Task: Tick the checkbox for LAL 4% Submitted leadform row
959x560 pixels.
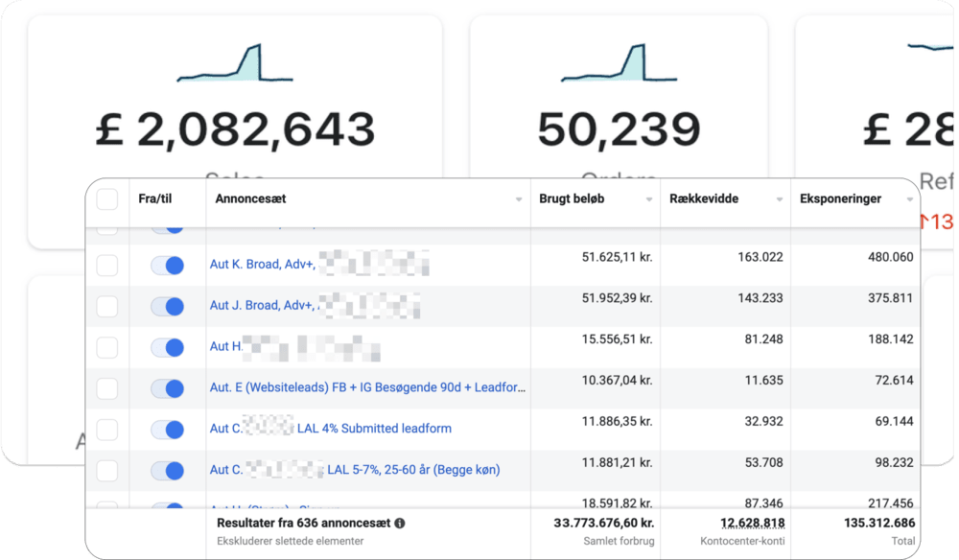Action: pyautogui.click(x=107, y=429)
